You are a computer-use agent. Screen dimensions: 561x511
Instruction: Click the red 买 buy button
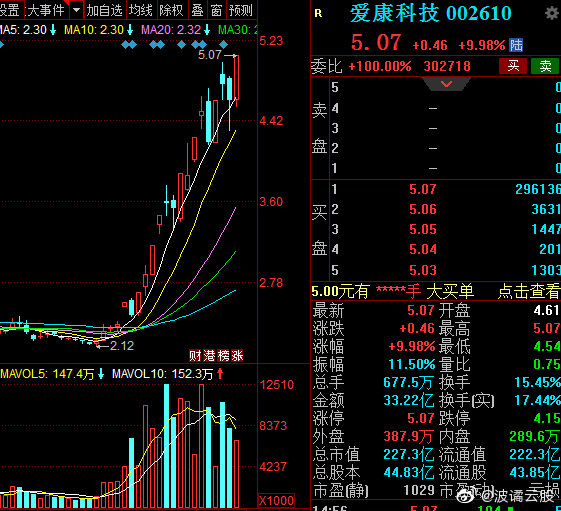[x=513, y=66]
